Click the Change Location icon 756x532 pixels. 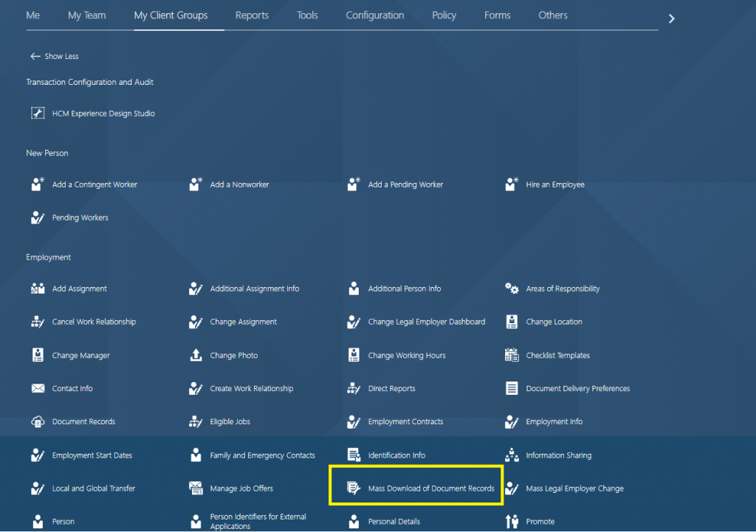click(512, 322)
